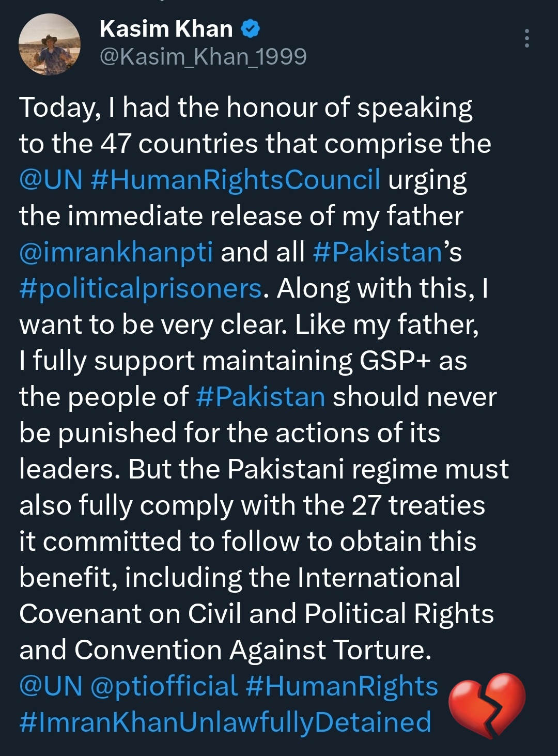Visit the @ptiofficial mention
This screenshot has height=756, width=558.
pos(164,686)
